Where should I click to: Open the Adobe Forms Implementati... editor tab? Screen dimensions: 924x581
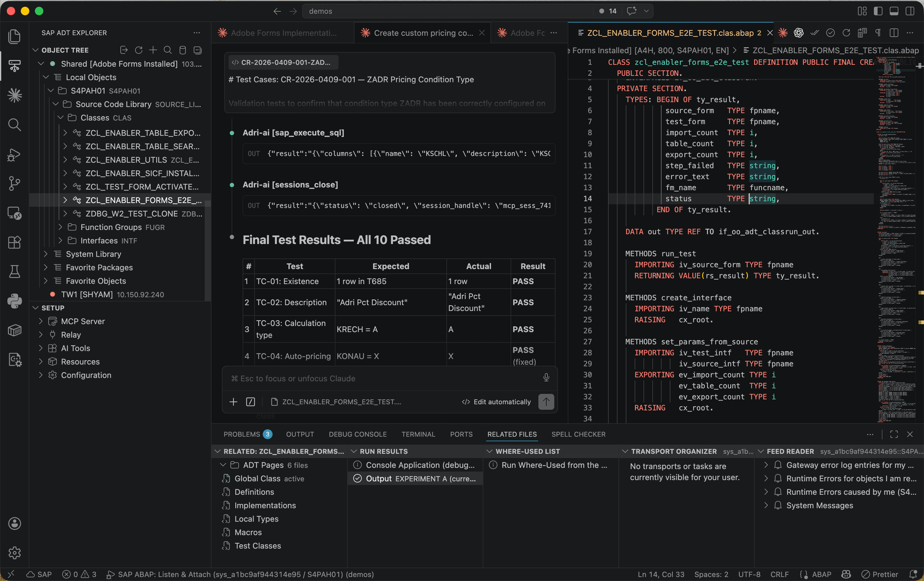[282, 33]
